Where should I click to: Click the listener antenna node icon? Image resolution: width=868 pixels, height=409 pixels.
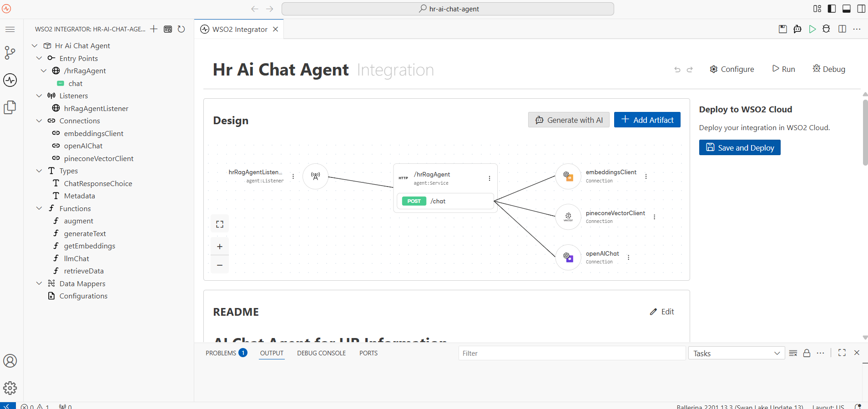tap(315, 176)
